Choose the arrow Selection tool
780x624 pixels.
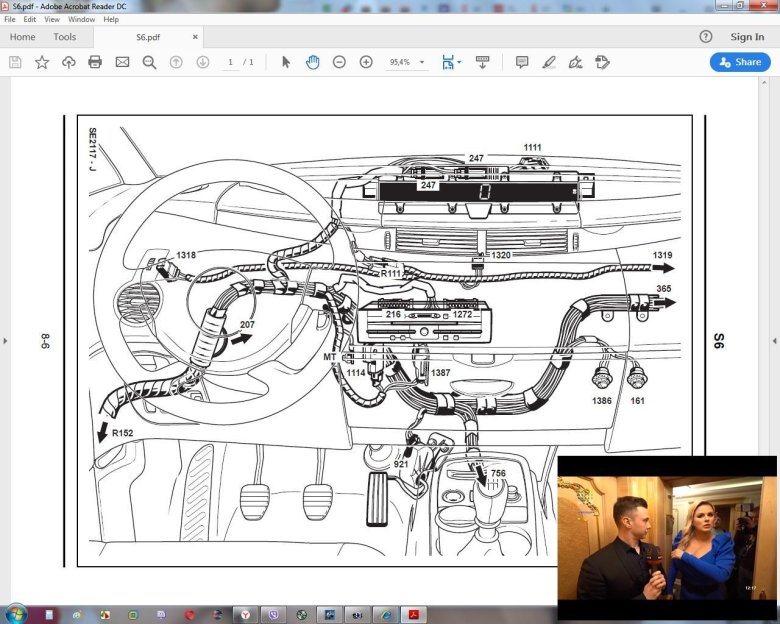286,62
